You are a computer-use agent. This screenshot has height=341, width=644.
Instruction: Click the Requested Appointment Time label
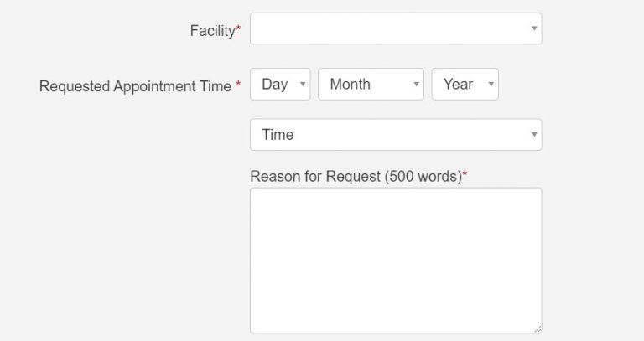pos(135,86)
